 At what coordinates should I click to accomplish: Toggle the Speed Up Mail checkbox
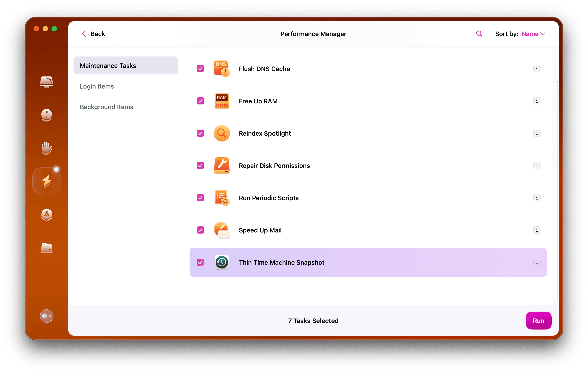coord(200,230)
